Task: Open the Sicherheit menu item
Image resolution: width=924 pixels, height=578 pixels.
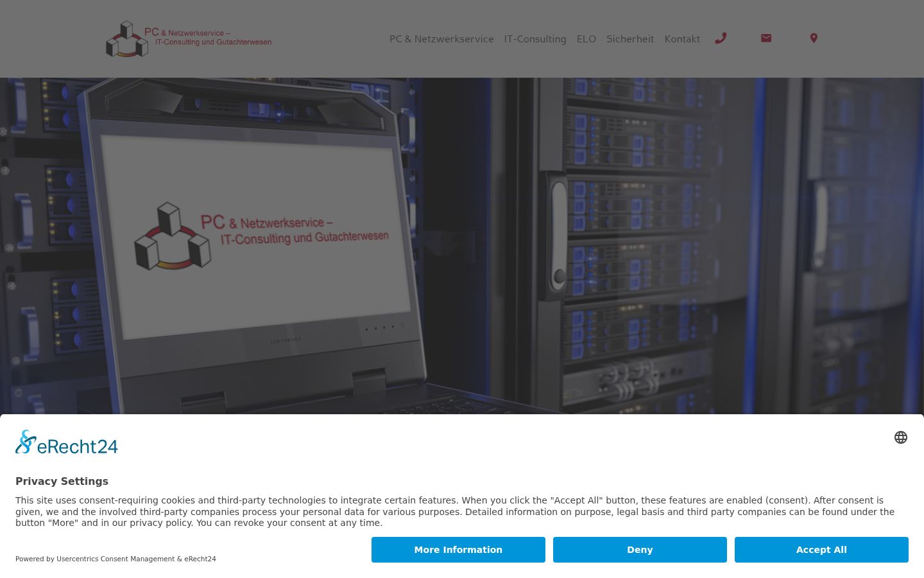Action: (x=630, y=39)
